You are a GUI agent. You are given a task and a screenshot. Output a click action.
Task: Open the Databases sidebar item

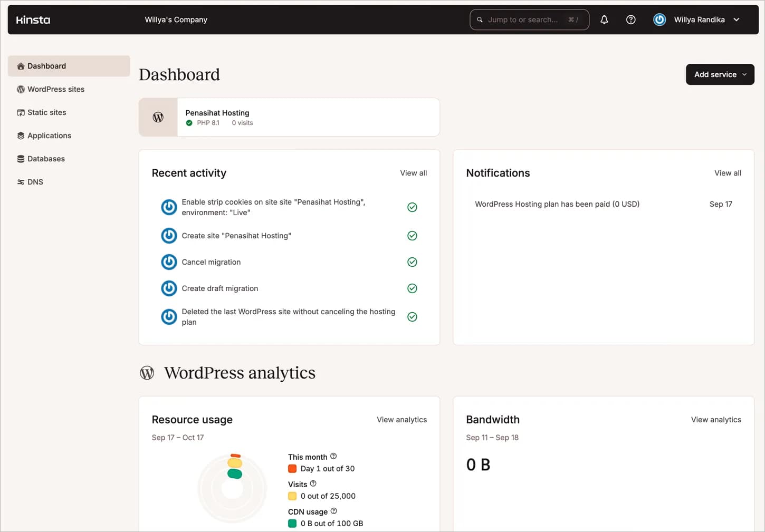[46, 159]
